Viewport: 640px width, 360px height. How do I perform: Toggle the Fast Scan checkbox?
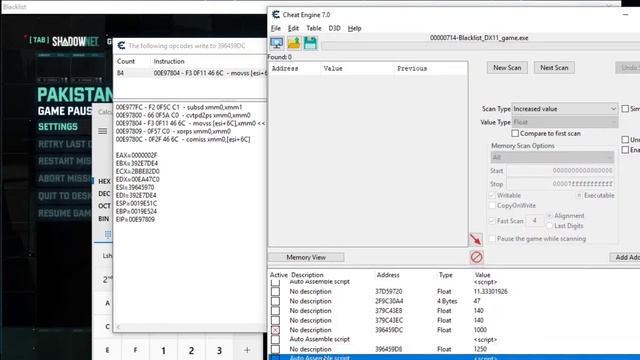coord(492,221)
